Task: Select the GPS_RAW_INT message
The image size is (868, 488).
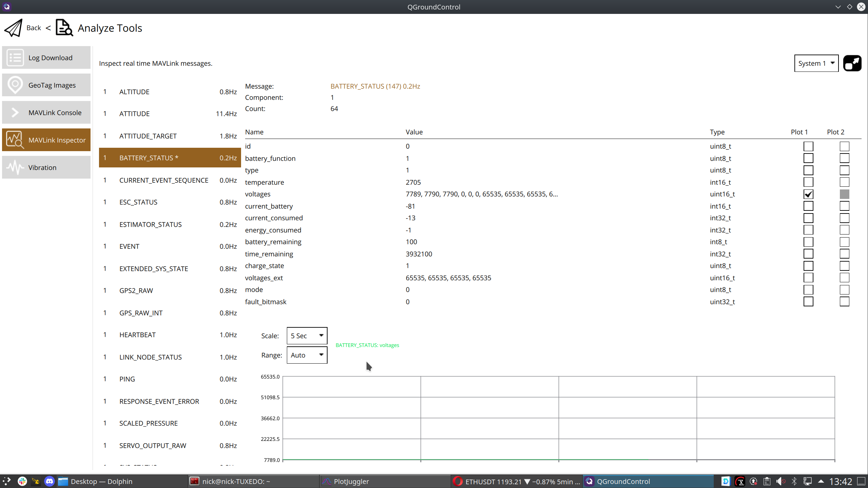Action: (x=170, y=313)
